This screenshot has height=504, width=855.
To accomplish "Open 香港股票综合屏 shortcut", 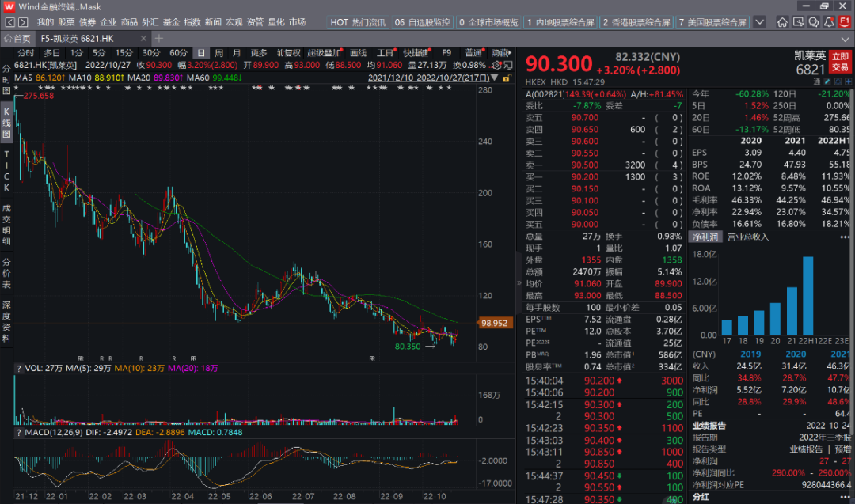I will pyautogui.click(x=634, y=22).
